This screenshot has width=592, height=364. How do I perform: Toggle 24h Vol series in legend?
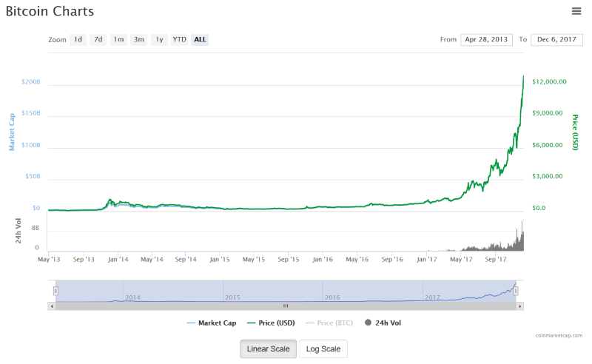click(x=383, y=323)
